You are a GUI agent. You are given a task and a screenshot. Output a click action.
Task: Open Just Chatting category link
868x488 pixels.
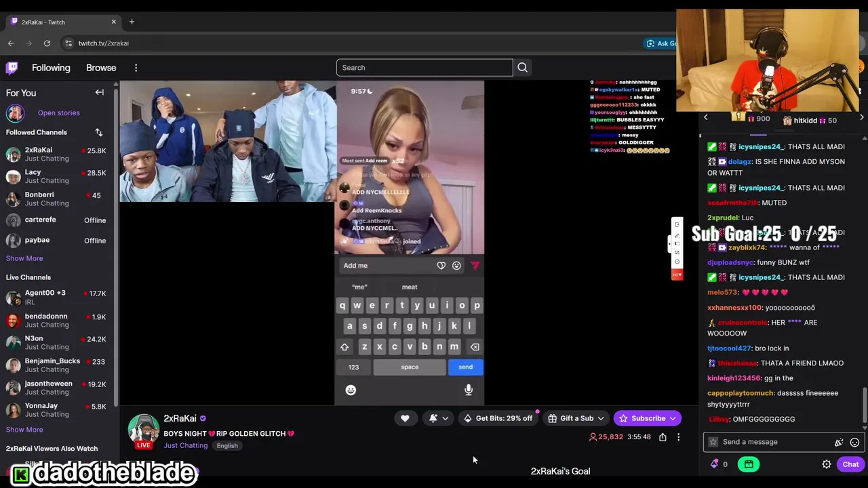[185, 445]
